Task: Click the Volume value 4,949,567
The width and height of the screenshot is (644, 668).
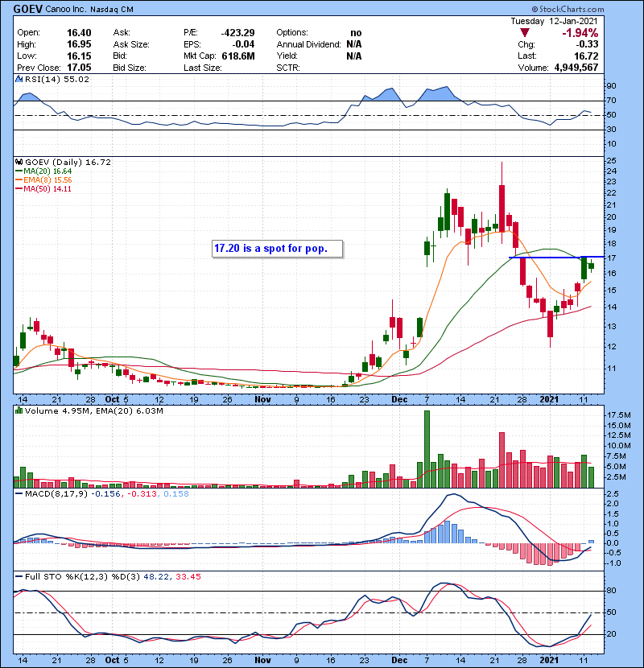Action: tap(576, 68)
